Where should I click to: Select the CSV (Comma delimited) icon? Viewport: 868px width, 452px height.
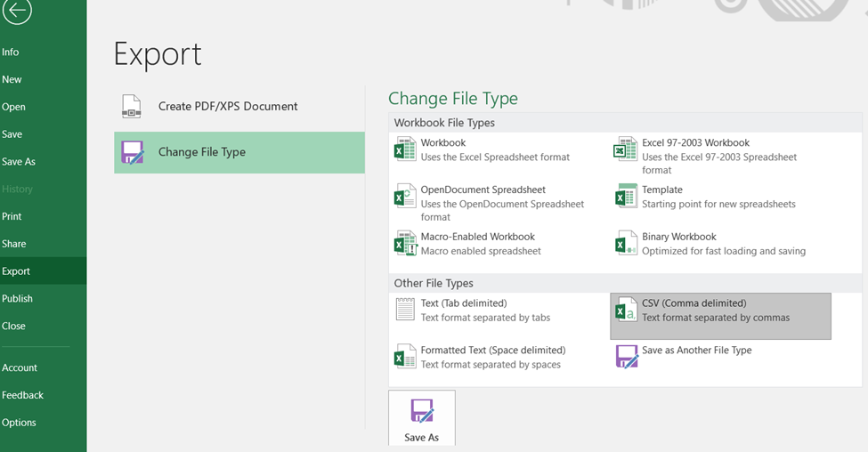626,310
